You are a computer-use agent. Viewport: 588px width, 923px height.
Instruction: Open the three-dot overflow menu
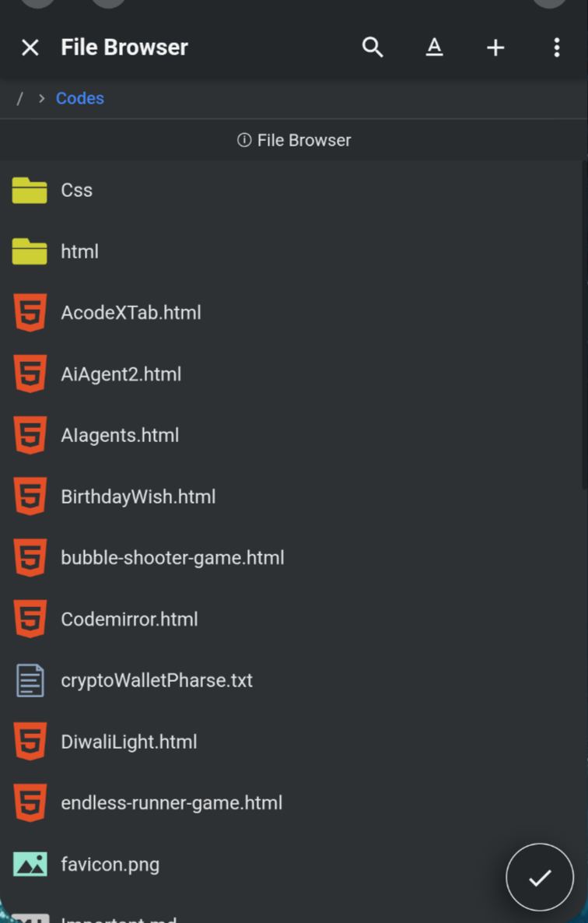pos(557,47)
